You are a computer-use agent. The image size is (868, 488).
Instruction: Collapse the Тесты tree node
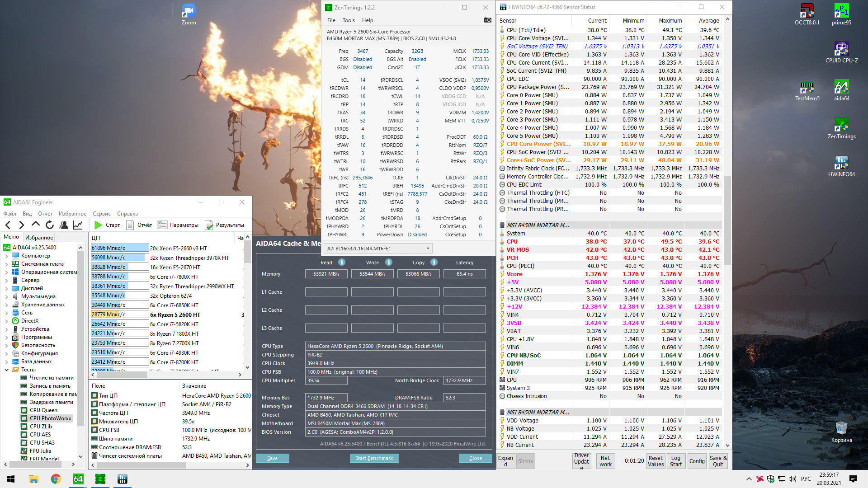(x=6, y=370)
